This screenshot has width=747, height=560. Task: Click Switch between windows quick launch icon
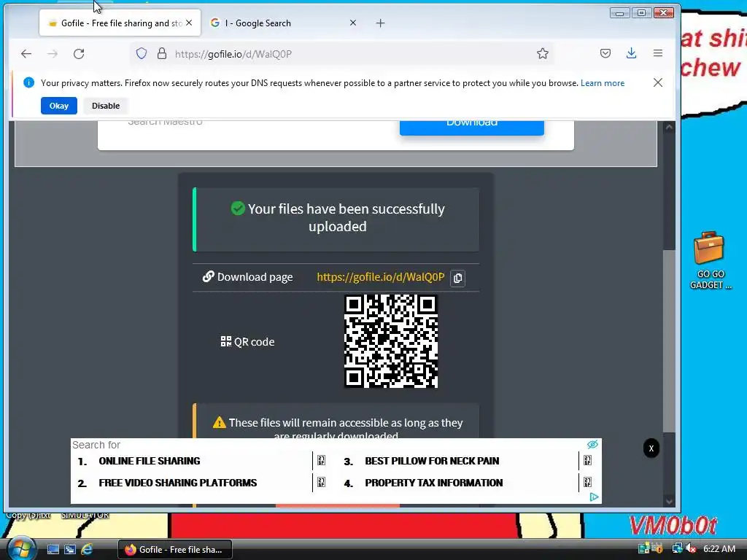tap(70, 550)
